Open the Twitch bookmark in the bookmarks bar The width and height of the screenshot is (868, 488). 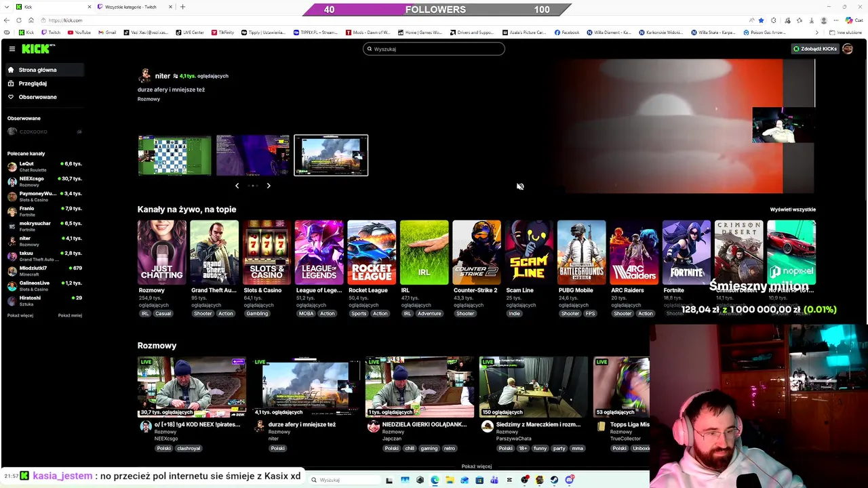(51, 33)
